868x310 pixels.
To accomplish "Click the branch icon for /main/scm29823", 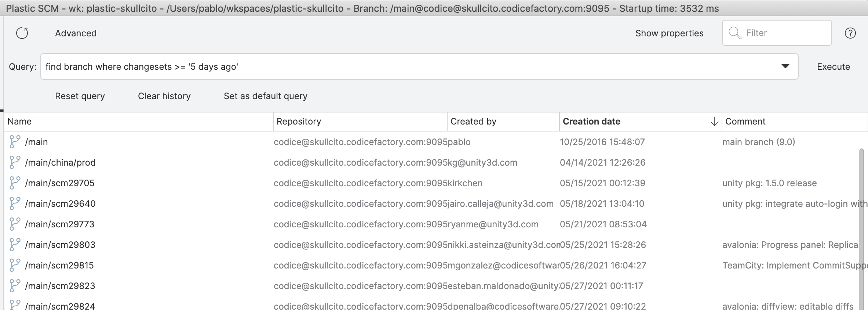I will click(15, 286).
